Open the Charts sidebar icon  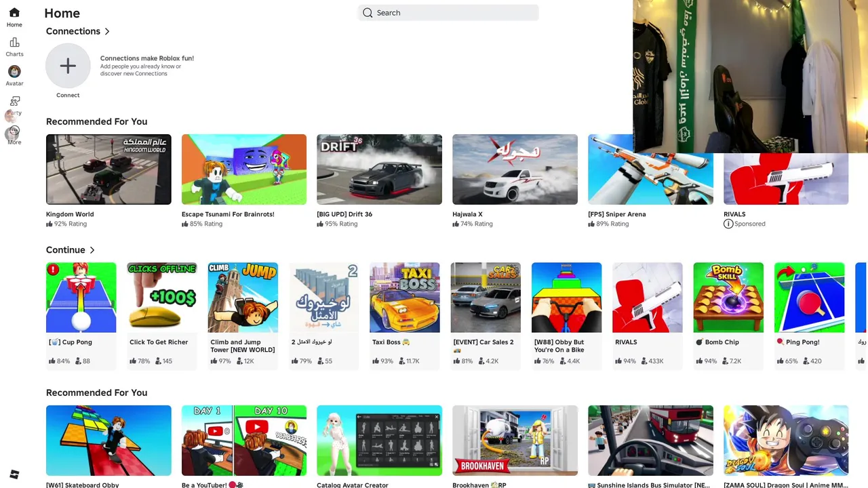[14, 42]
